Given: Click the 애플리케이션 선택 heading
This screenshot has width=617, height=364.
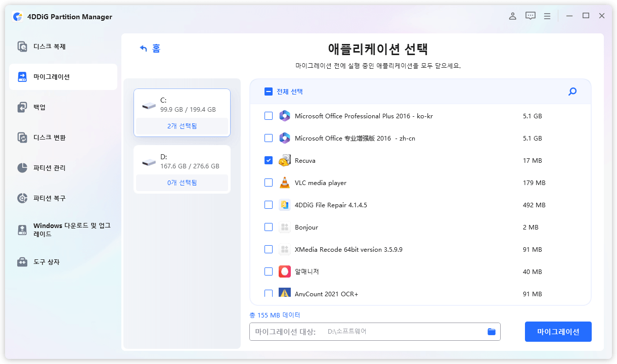Looking at the screenshot, I should [378, 49].
